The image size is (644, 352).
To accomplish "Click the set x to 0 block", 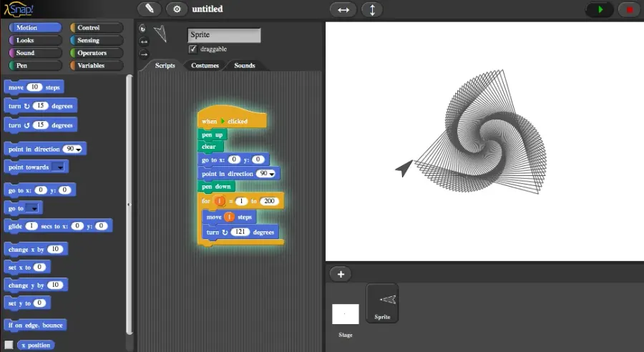I will (x=27, y=267).
